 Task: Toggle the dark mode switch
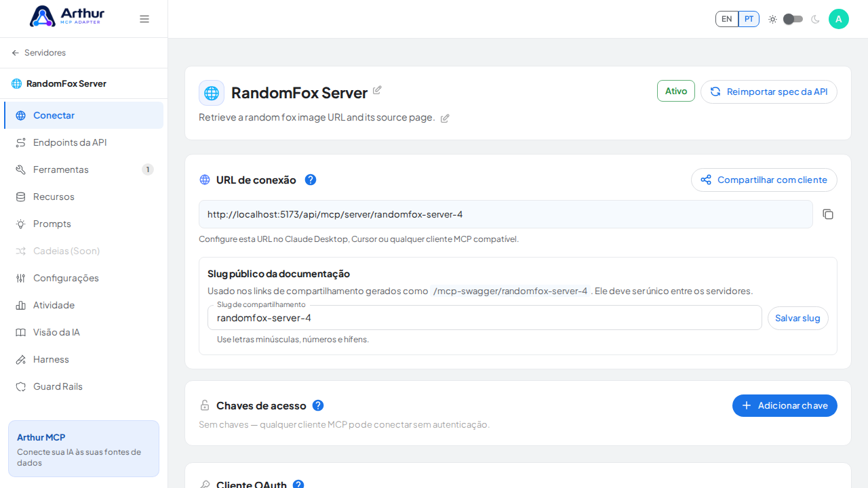[x=793, y=19]
